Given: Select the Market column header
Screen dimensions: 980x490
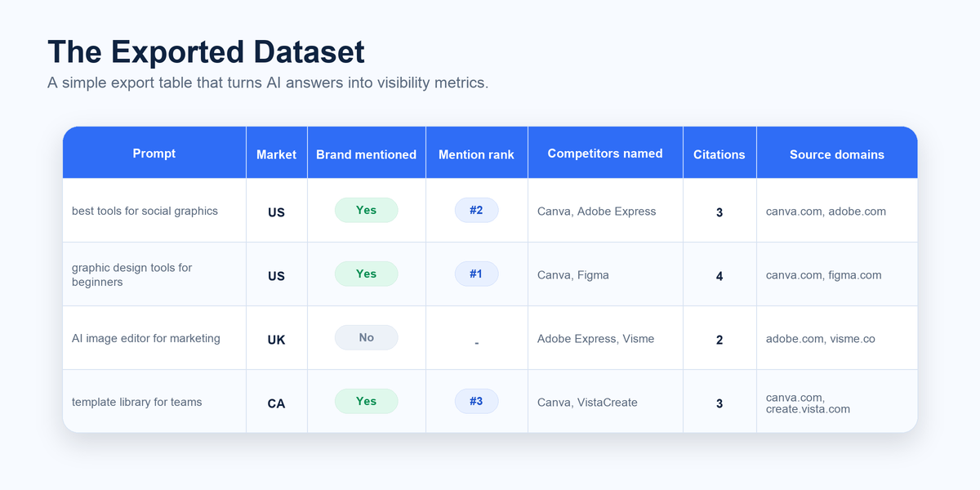Looking at the screenshot, I should [x=276, y=154].
